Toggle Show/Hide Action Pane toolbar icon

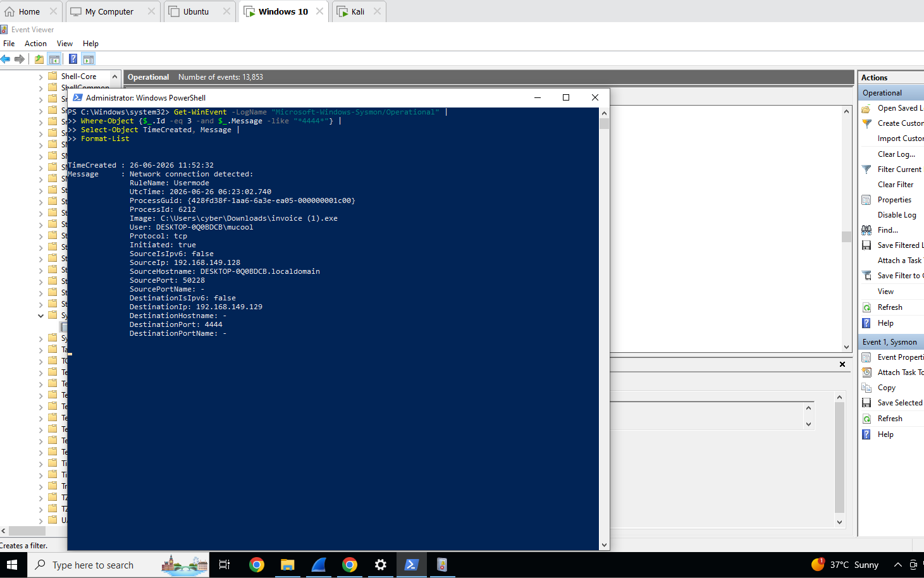click(89, 59)
